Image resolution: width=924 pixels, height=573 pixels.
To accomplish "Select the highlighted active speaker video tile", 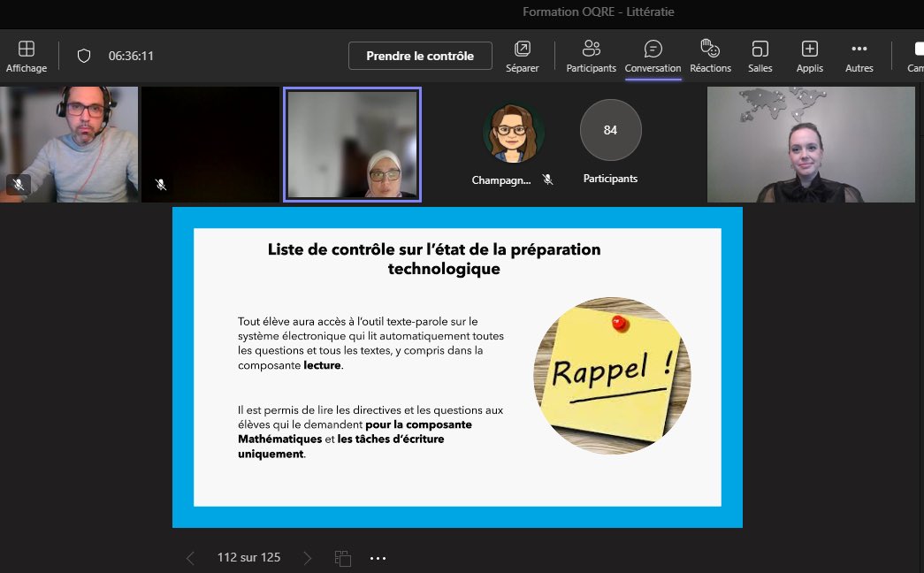I will [353, 144].
